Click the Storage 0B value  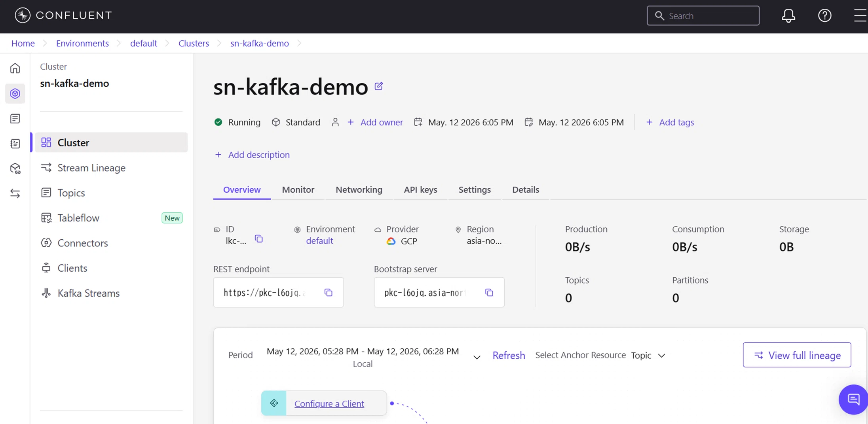coord(786,247)
